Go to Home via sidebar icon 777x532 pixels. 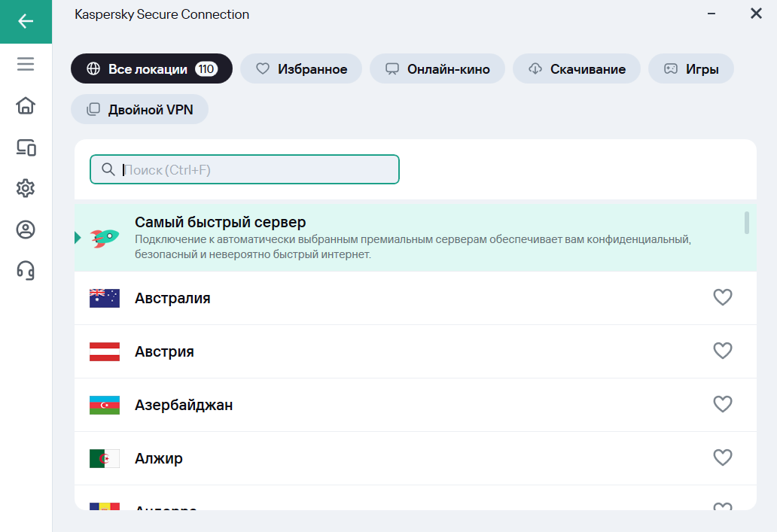[x=26, y=106]
